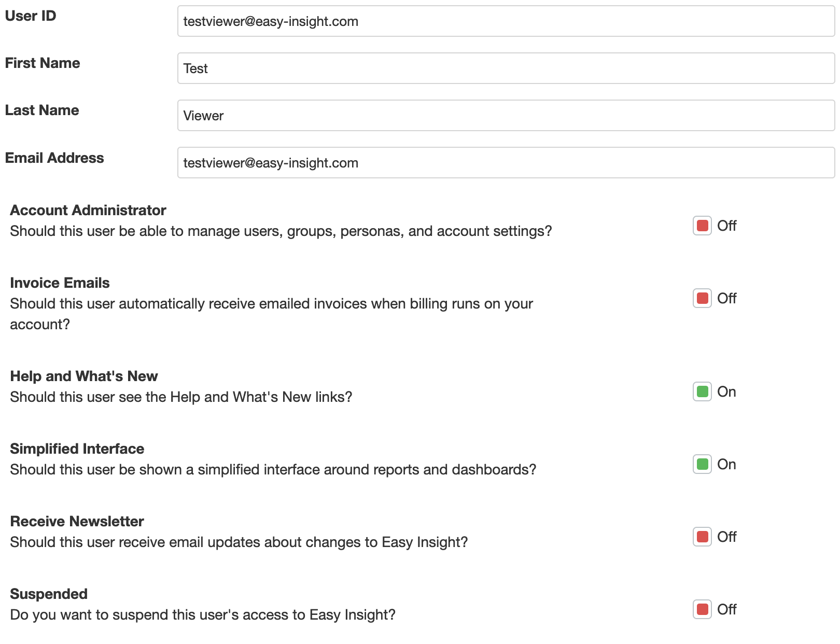840x644 pixels.
Task: Click the Email Address label text
Action: coord(54,158)
